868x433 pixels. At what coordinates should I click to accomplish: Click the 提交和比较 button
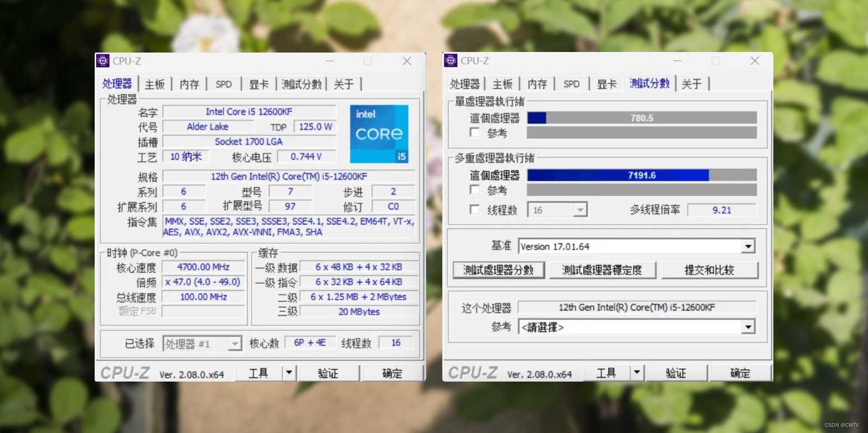pos(709,270)
